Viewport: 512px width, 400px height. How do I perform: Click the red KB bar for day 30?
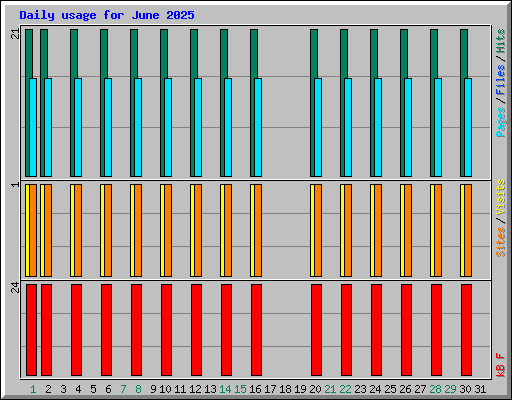click(466, 330)
